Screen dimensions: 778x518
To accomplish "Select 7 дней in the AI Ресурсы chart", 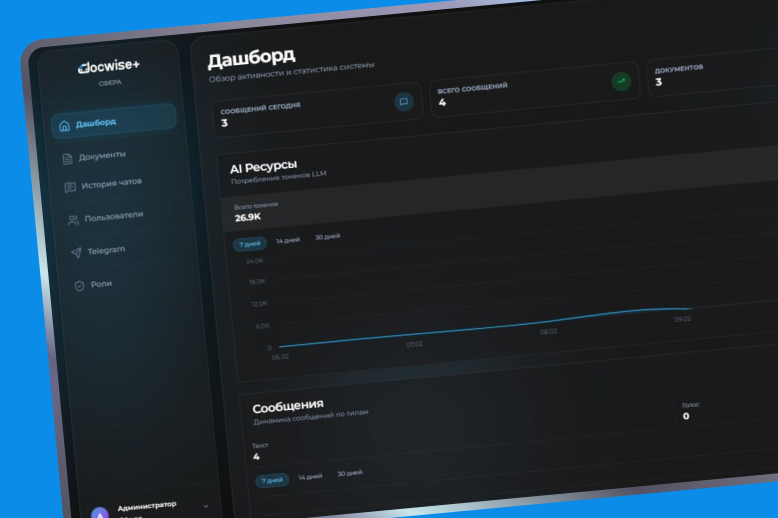I will coord(249,244).
